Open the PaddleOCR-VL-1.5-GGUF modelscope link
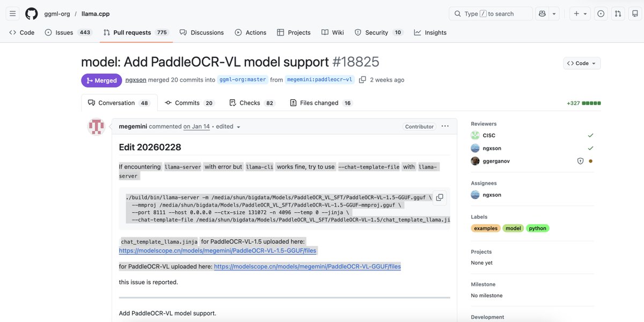Viewport: 644px width, 322px height. click(x=217, y=251)
